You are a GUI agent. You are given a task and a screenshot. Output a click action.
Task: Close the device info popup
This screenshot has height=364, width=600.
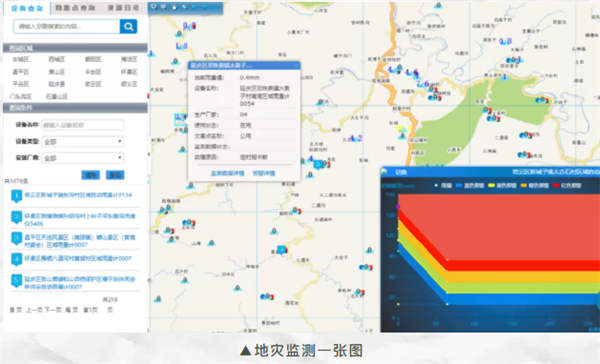pyautogui.click(x=296, y=65)
